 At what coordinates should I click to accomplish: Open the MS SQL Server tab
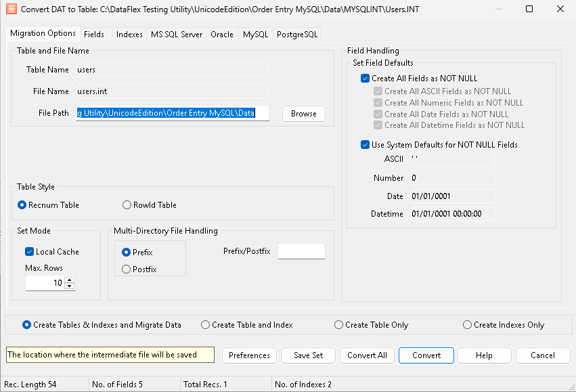[x=176, y=35]
